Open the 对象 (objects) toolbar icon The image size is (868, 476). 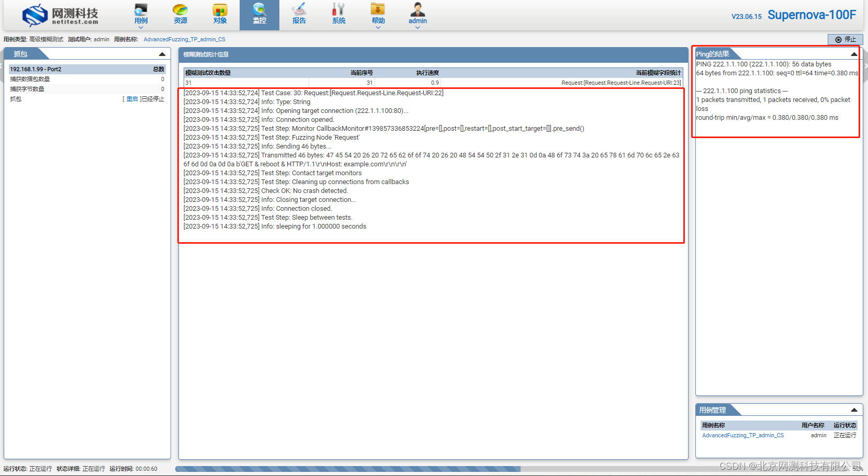pos(220,14)
